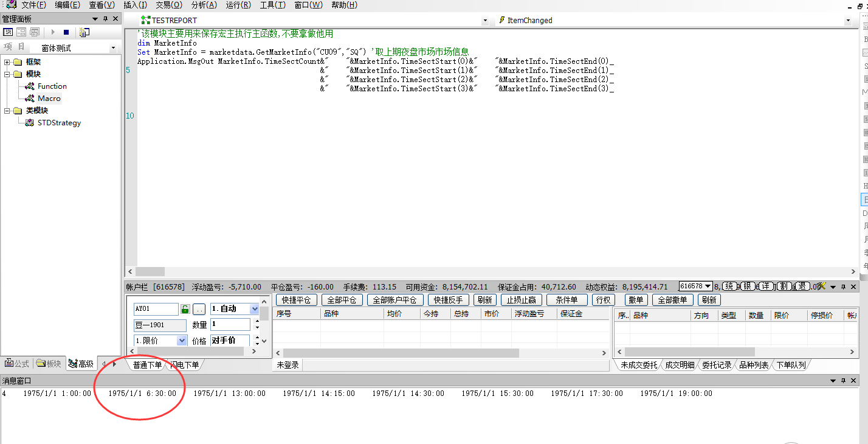Switch to the 下单队列 tab
This screenshot has height=444, width=868.
pyautogui.click(x=791, y=365)
